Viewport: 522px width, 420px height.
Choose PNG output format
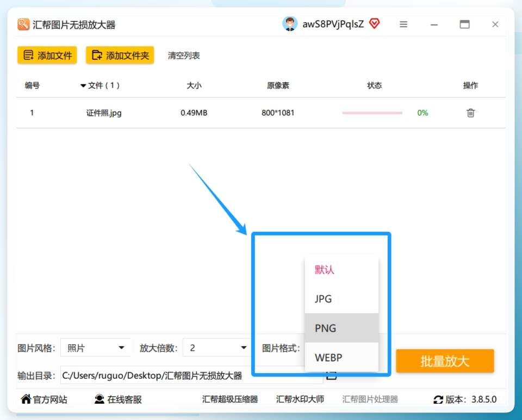click(x=341, y=328)
